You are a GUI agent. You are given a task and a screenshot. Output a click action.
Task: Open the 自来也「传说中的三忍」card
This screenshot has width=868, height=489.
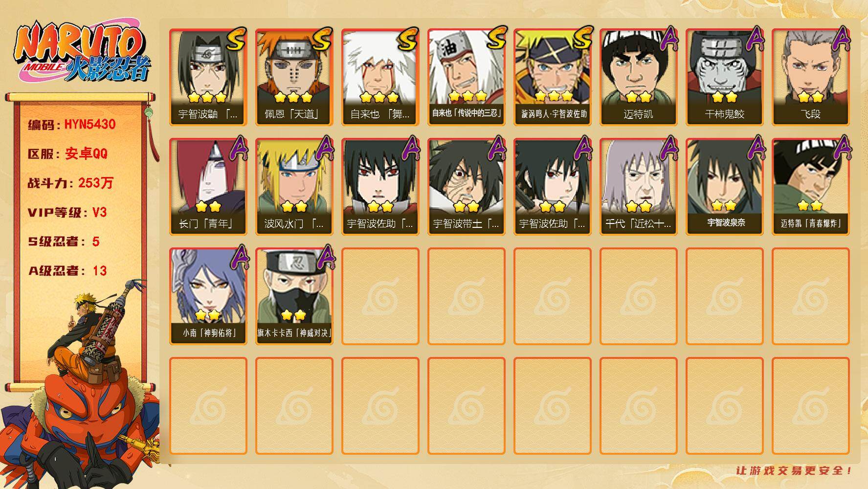466,77
